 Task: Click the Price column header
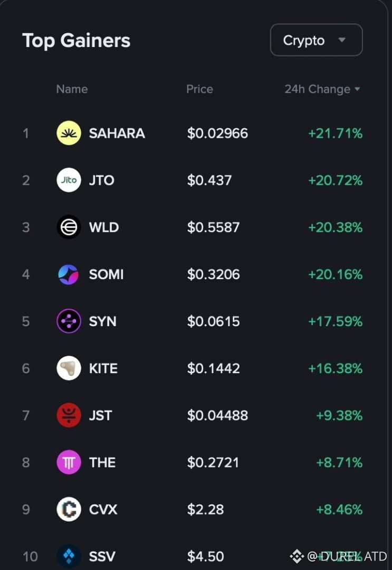[x=199, y=89]
